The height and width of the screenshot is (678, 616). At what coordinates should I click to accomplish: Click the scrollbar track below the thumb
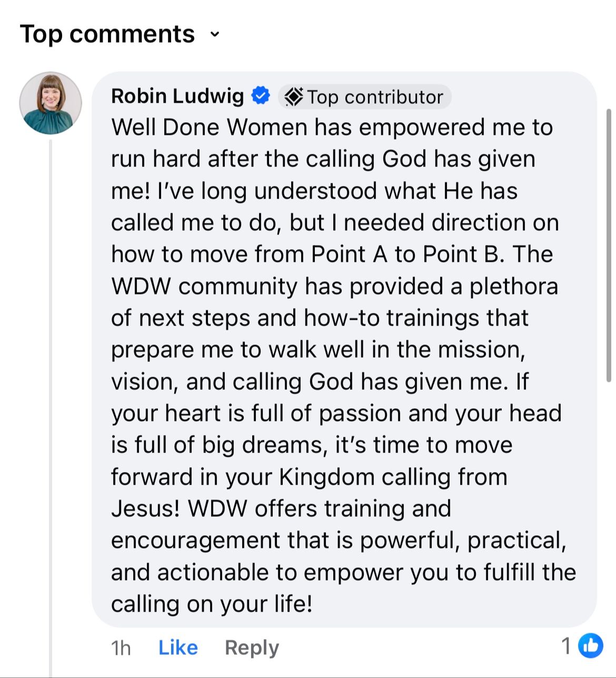tap(609, 527)
